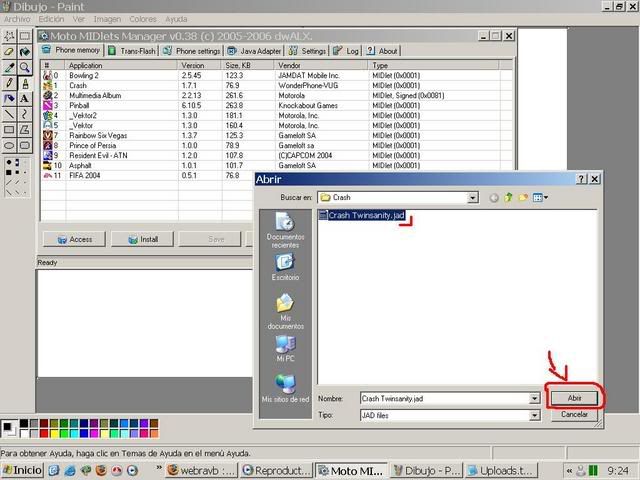Pick the yellow color swatch in palette
The width and height of the screenshot is (640, 480).
click(54, 433)
